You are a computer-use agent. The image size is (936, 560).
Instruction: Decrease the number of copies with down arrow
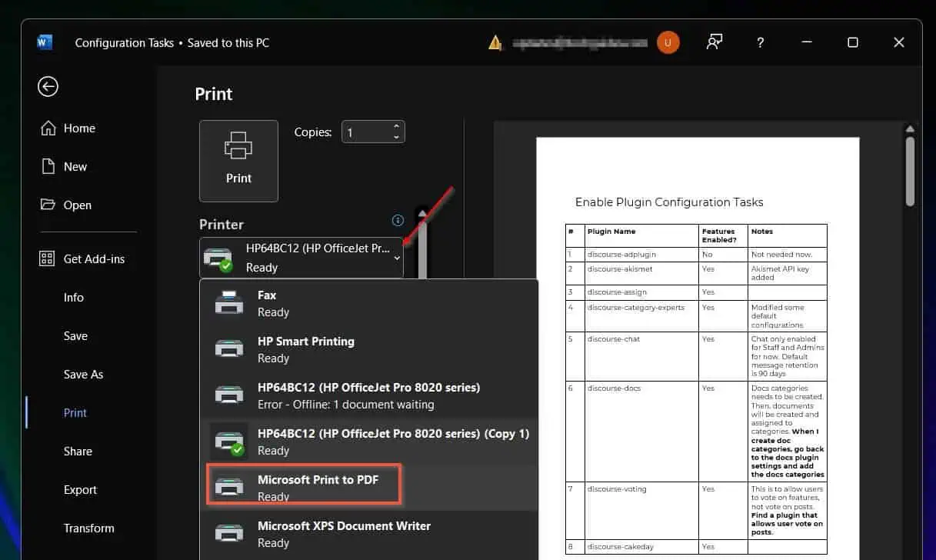[x=396, y=138]
